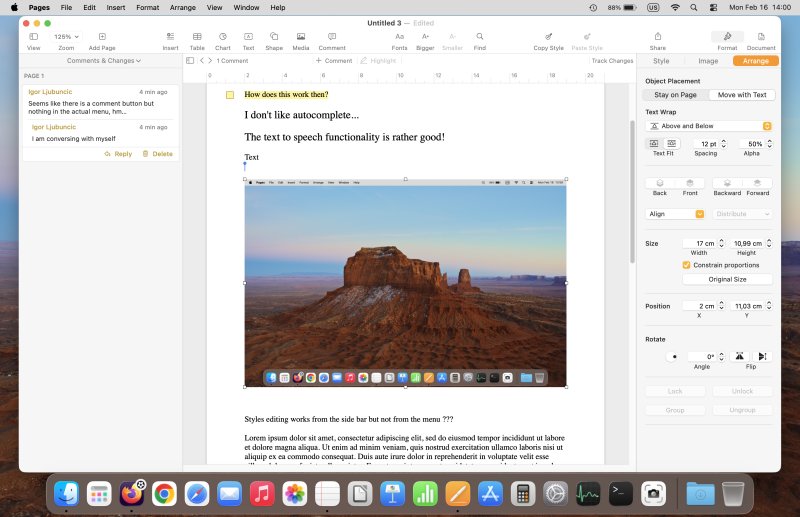
Task: Open the Text Wrap dropdown
Action: pyautogui.click(x=709, y=126)
